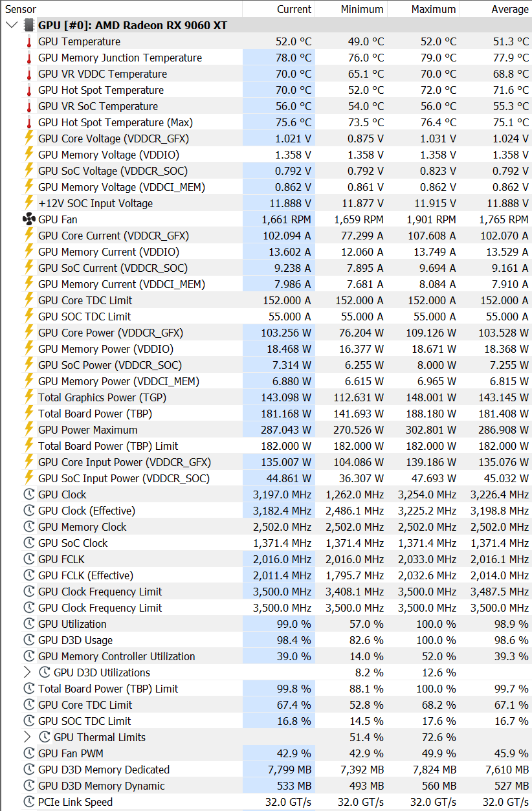
Task: Click the clock icon beside GPU Utilization
Action: tap(28, 624)
